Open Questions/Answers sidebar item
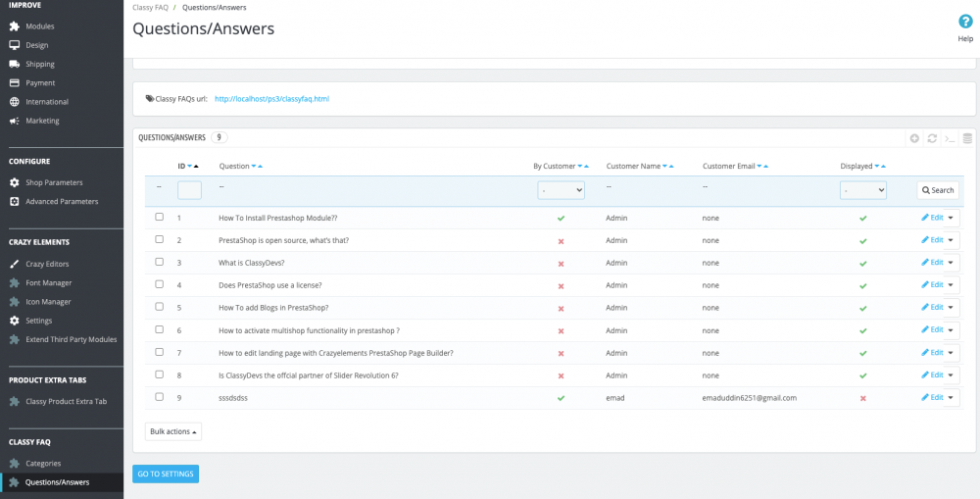This screenshot has height=499, width=980. pos(58,482)
